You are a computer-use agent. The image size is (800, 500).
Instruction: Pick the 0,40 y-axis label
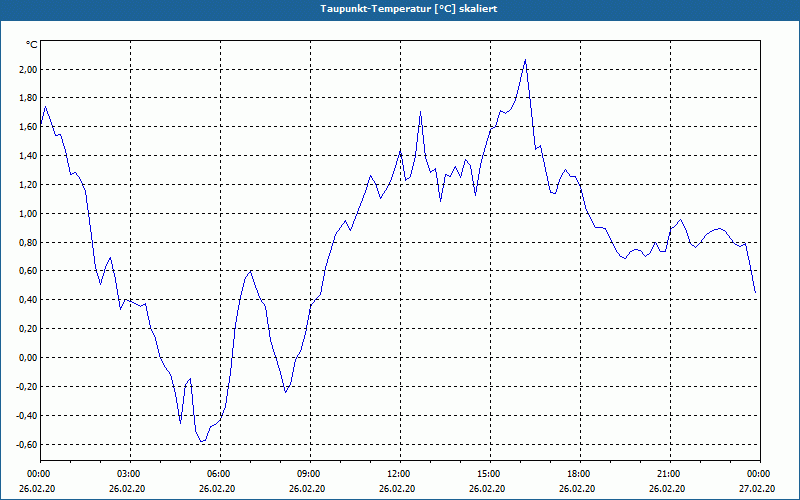pyautogui.click(x=28, y=300)
